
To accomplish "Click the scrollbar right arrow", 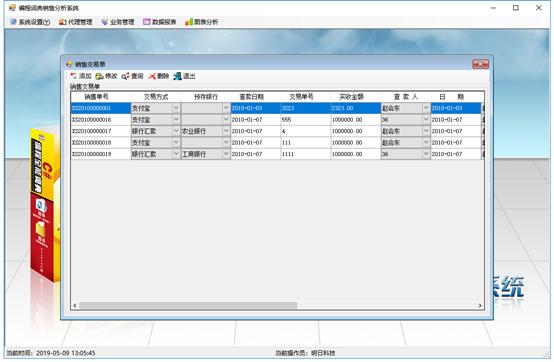I will (x=480, y=305).
